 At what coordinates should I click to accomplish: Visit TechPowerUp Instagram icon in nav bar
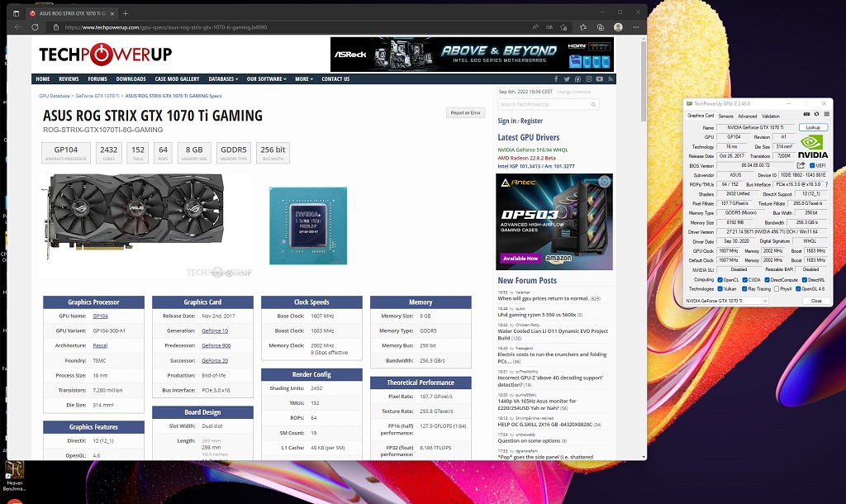tap(588, 78)
